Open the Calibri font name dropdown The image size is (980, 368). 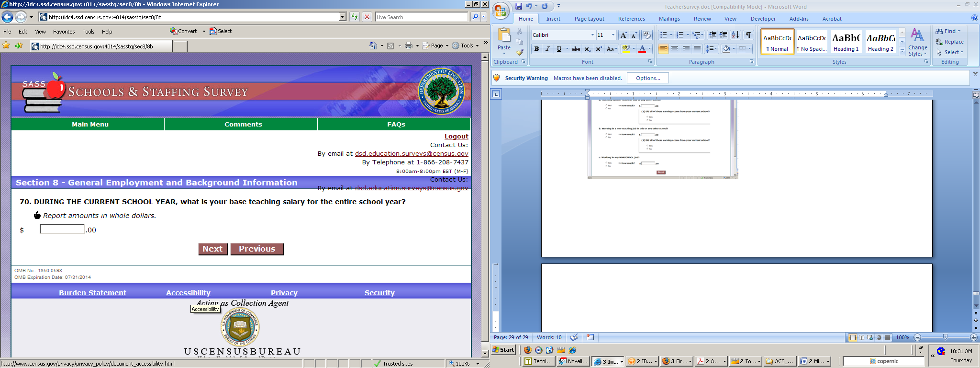(x=592, y=35)
